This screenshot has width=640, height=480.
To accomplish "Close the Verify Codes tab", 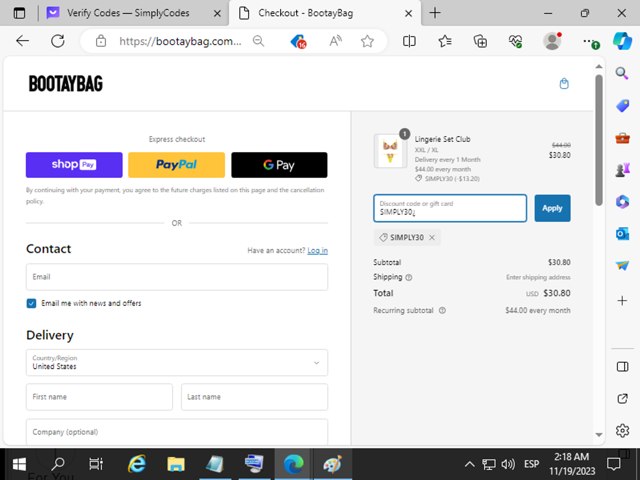I will (217, 13).
